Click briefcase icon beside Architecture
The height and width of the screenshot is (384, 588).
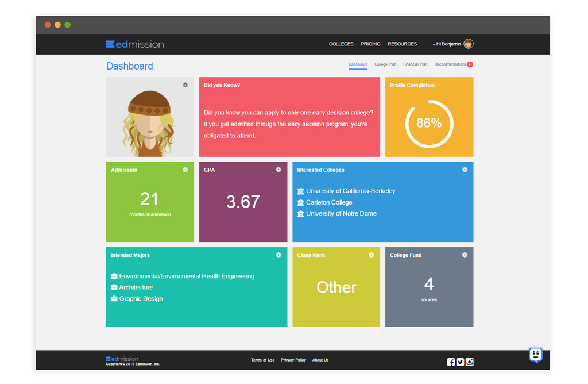pos(114,287)
